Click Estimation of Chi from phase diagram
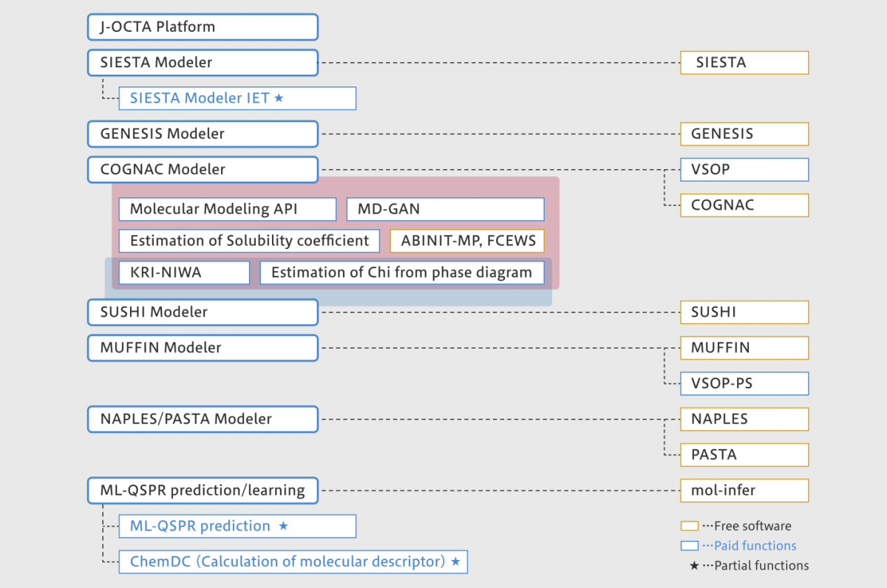This screenshot has width=887, height=588. (401, 273)
